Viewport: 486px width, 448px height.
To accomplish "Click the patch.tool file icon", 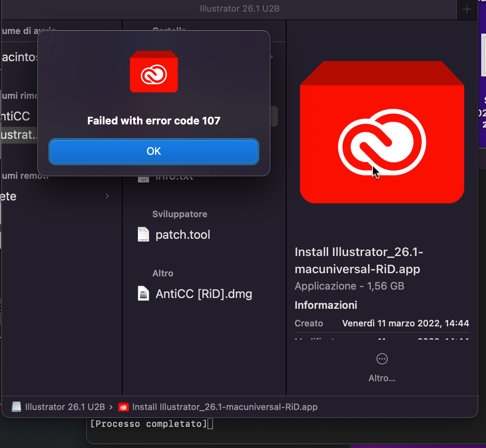I will pos(143,234).
